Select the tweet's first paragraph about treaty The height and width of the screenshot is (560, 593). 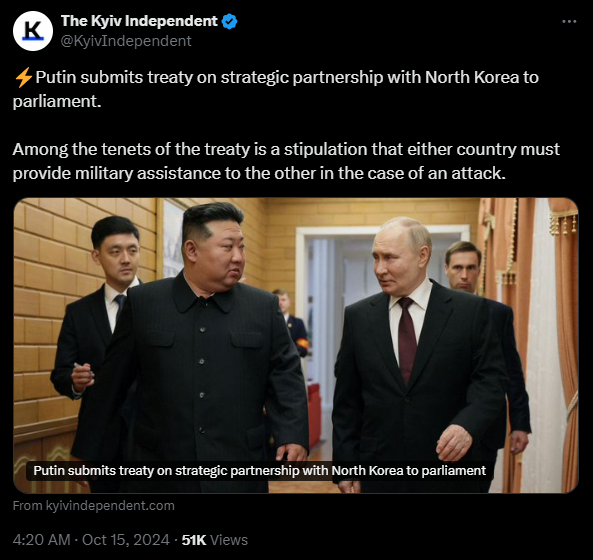[x=276, y=89]
